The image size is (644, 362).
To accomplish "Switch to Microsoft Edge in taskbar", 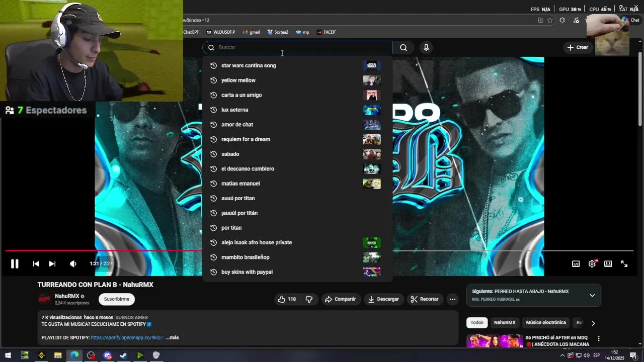I will click(74, 355).
